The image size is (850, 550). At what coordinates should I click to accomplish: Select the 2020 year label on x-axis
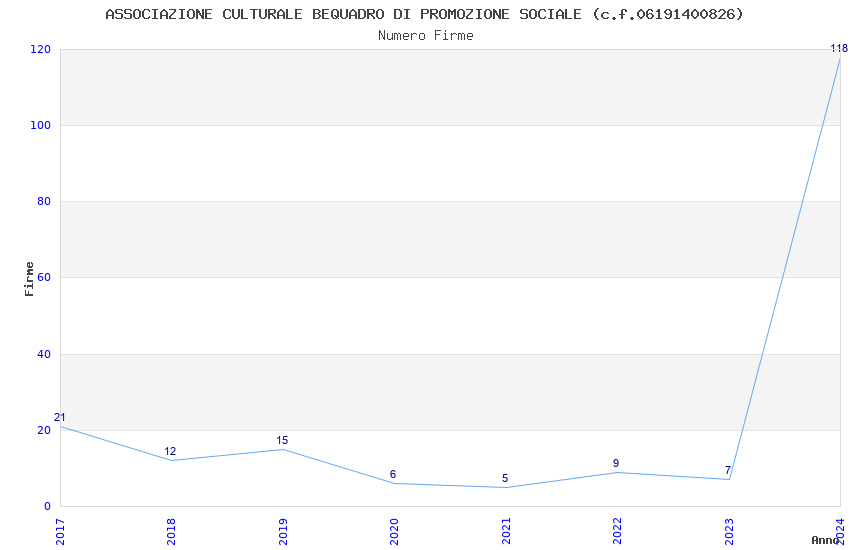394,530
